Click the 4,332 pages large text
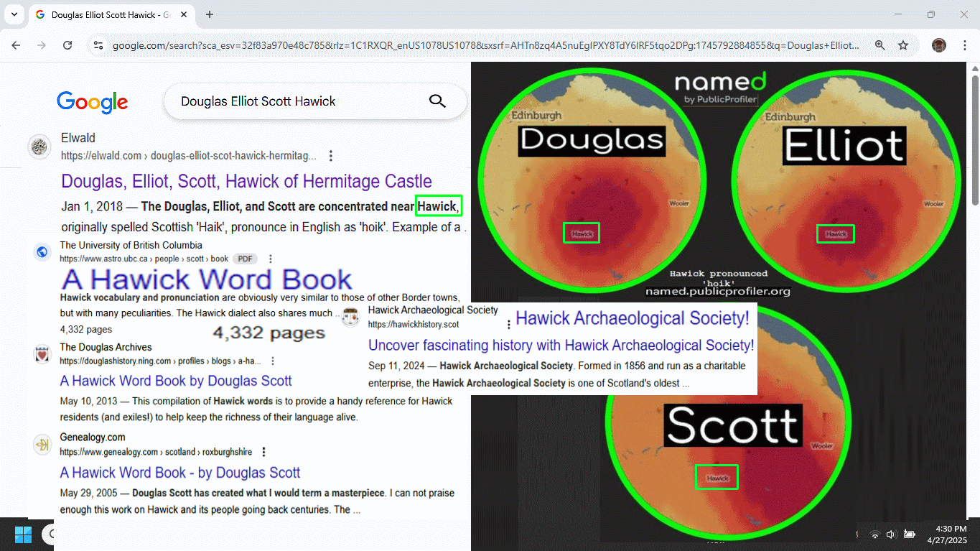The height and width of the screenshot is (551, 980). 269,333
